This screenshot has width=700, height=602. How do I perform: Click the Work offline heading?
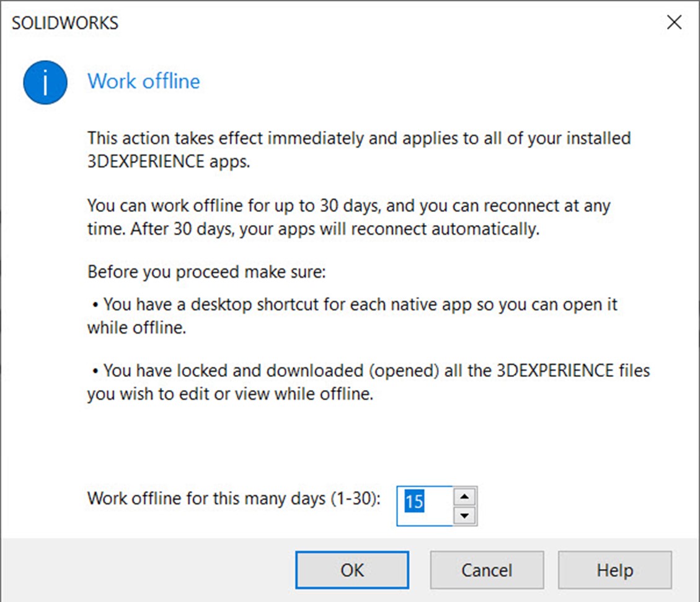tap(144, 81)
